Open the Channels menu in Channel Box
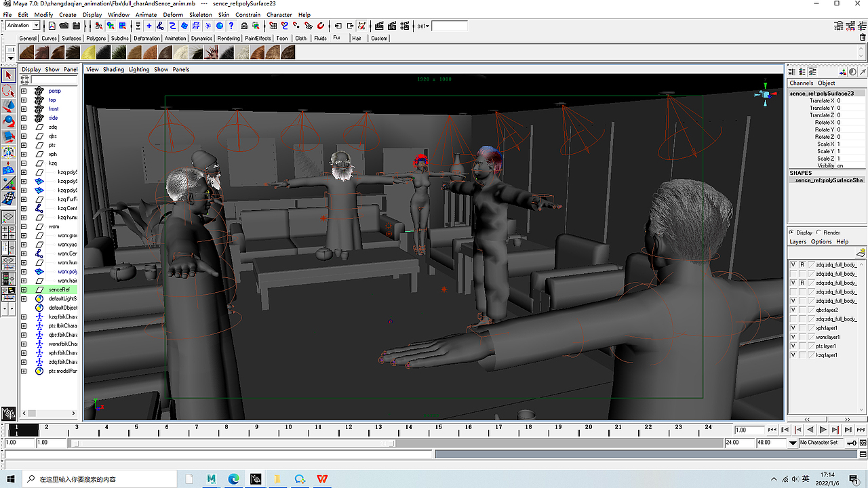 click(x=802, y=83)
